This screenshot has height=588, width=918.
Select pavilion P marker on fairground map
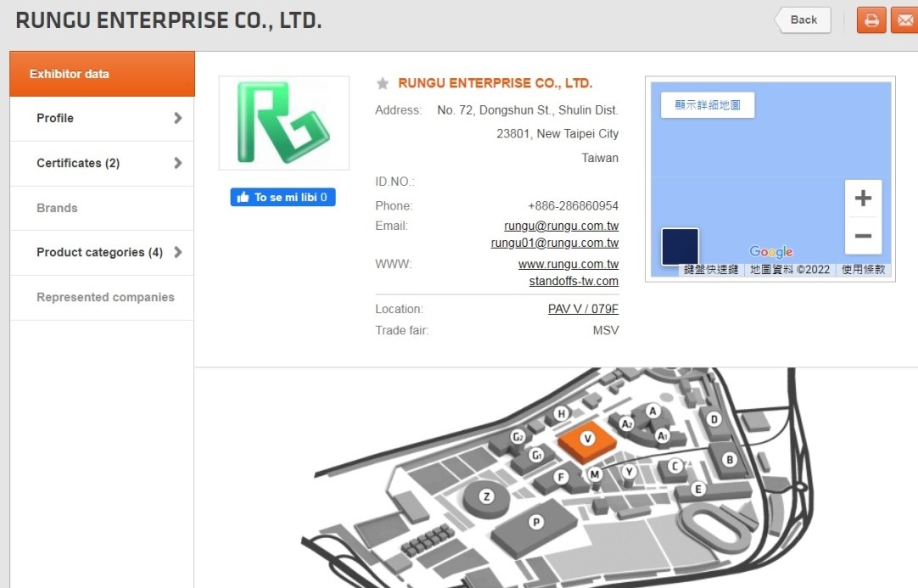pyautogui.click(x=536, y=522)
